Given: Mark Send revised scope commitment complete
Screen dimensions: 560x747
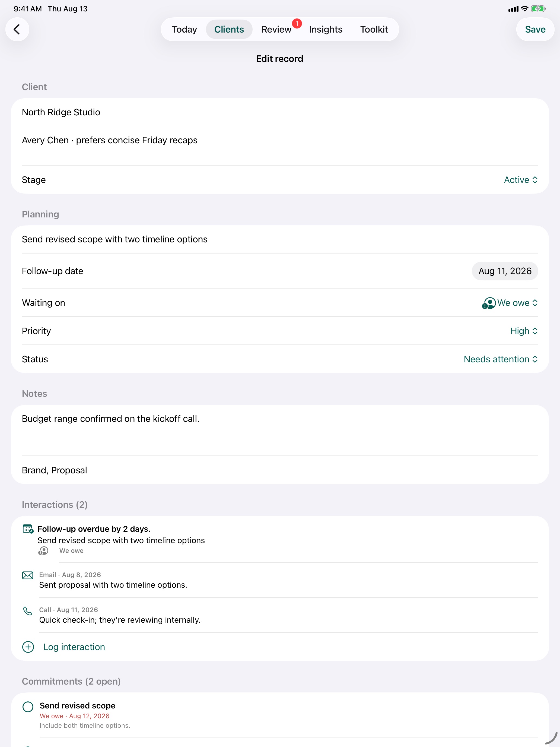Looking at the screenshot, I should [x=28, y=707].
